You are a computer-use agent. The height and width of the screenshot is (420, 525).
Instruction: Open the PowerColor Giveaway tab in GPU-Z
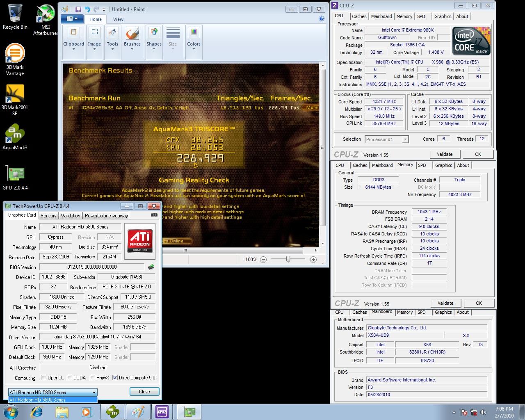tap(106, 215)
